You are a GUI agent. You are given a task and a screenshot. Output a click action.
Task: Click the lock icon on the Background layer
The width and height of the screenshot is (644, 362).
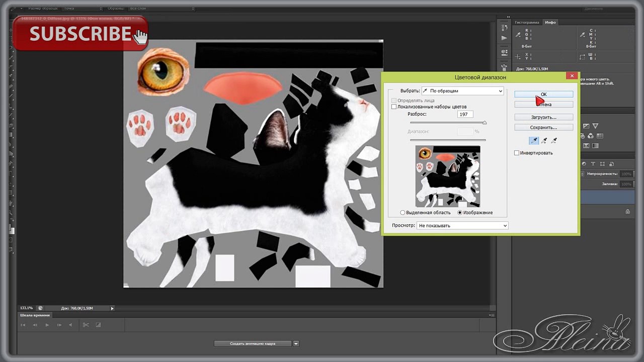point(627,212)
